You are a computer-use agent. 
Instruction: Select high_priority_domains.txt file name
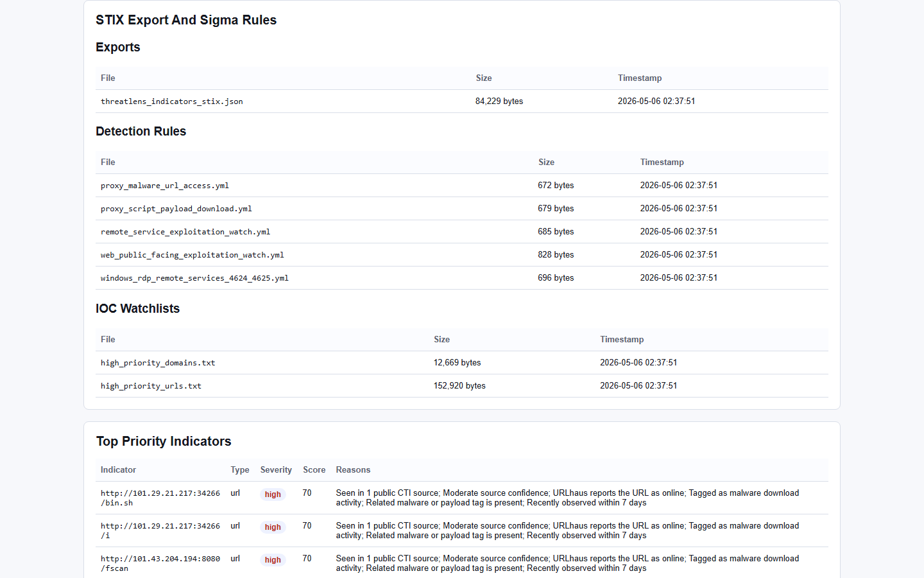coord(158,363)
